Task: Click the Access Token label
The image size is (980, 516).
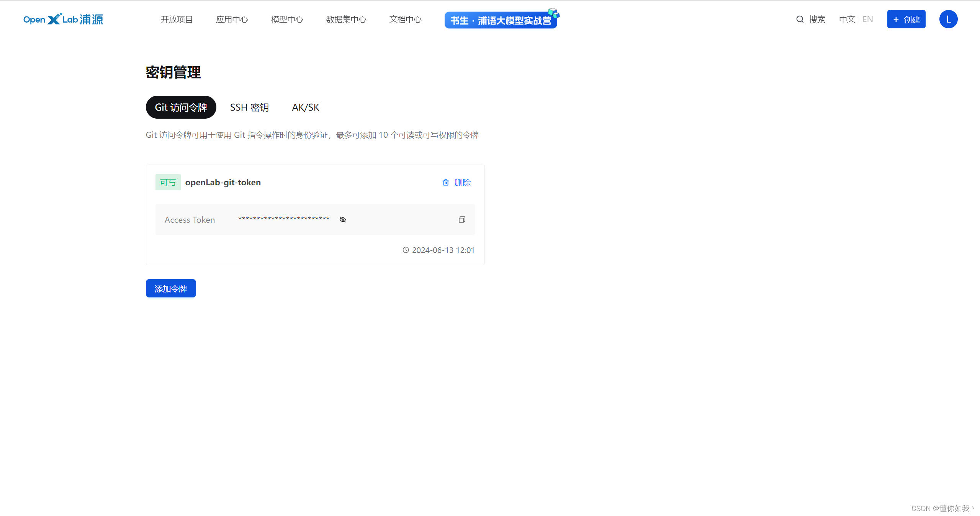Action: point(190,220)
